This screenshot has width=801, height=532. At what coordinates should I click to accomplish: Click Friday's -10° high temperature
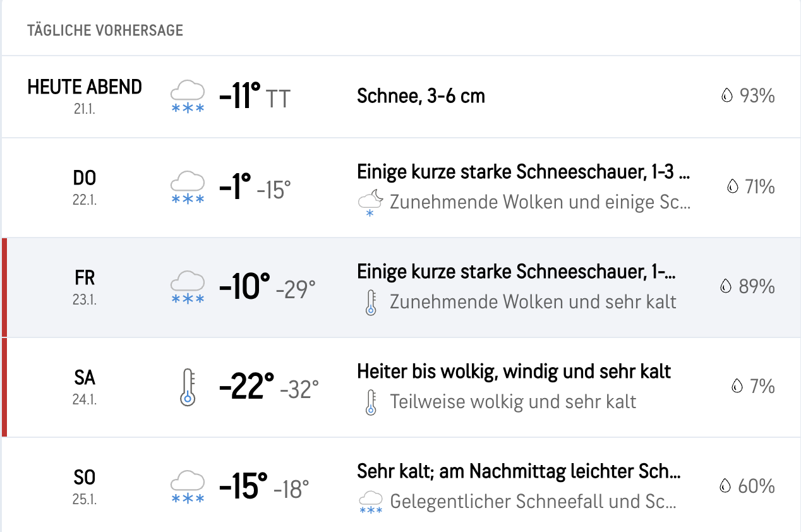pos(244,287)
